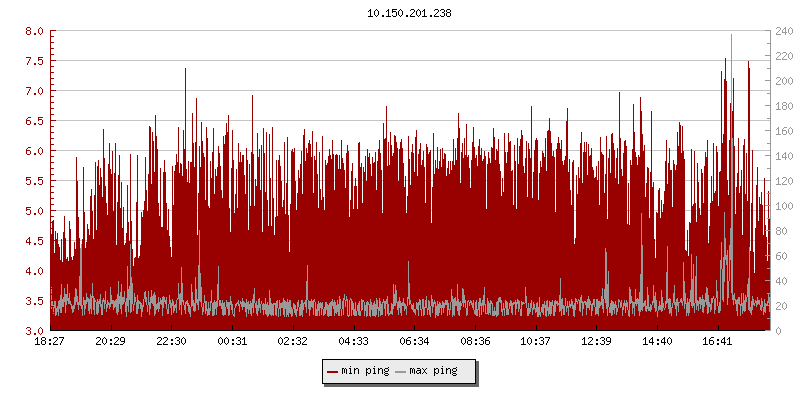Screen dimensions: 800x400
Task: Select the 08:36 time marker
Action: 475,342
